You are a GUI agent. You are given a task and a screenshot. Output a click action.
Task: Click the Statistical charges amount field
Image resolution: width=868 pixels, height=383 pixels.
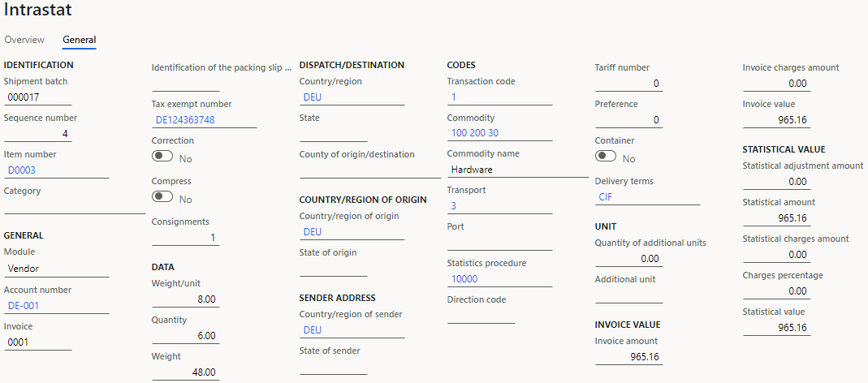(x=777, y=255)
